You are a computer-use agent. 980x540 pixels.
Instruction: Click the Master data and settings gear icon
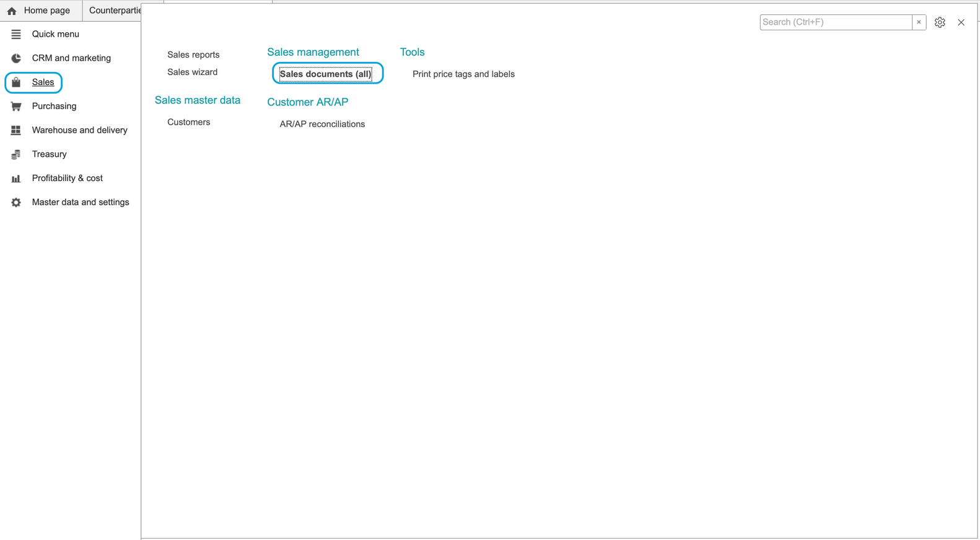click(x=16, y=202)
